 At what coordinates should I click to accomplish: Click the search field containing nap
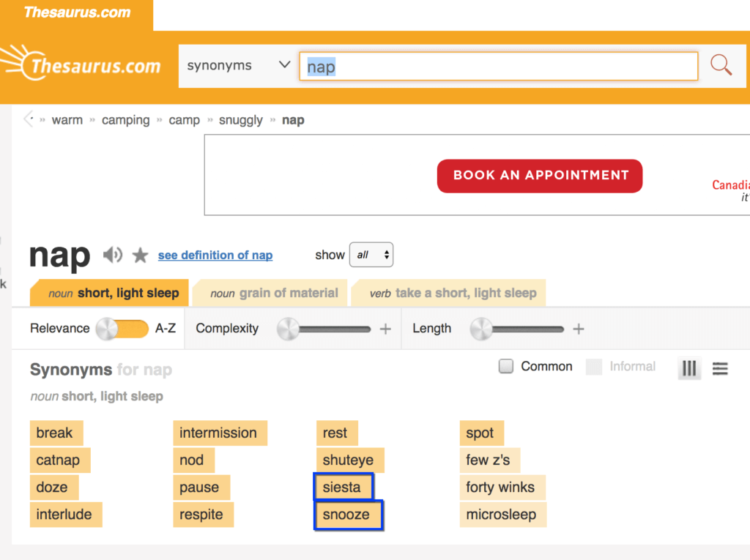click(x=498, y=67)
